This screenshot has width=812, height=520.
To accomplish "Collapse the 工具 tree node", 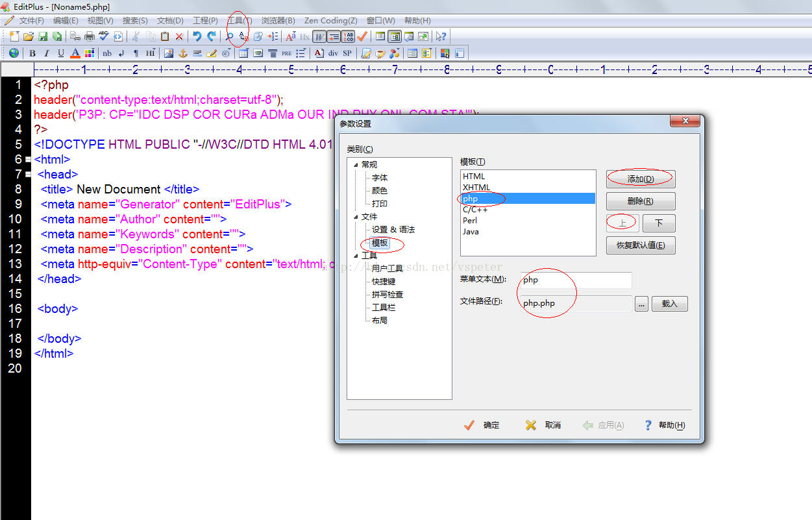I will (x=356, y=256).
